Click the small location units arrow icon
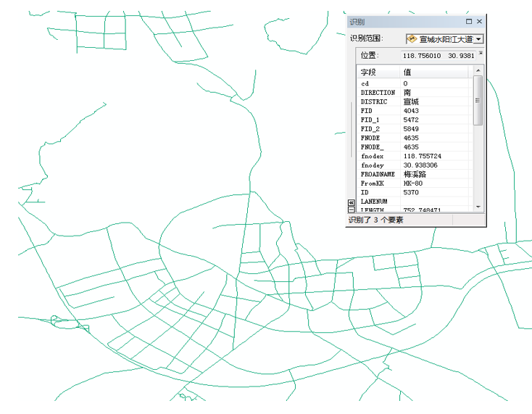The width and height of the screenshot is (532, 414). [481, 53]
